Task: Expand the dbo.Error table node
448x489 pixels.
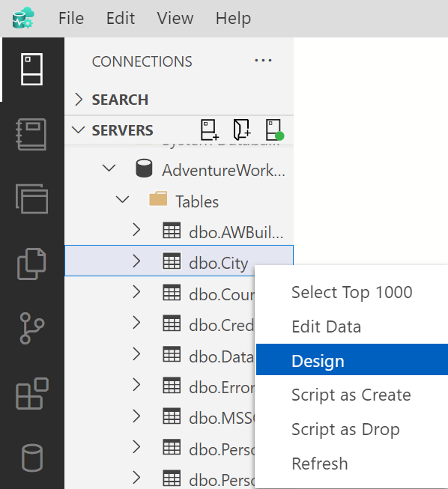Action: coord(136,385)
